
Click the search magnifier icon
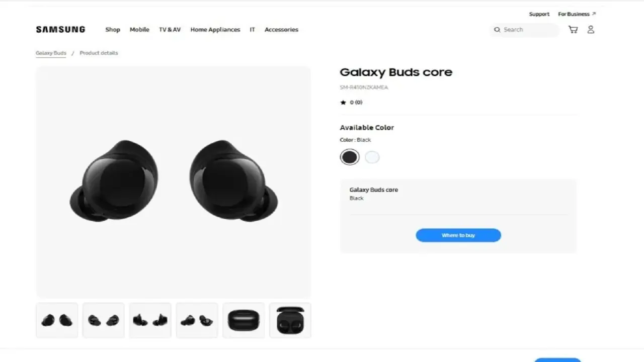pyautogui.click(x=497, y=30)
